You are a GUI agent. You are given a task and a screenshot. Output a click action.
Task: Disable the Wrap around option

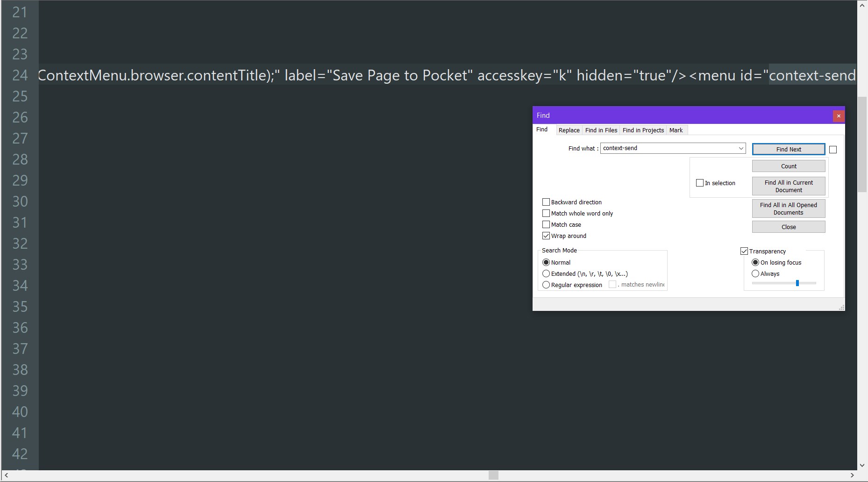[x=546, y=236]
